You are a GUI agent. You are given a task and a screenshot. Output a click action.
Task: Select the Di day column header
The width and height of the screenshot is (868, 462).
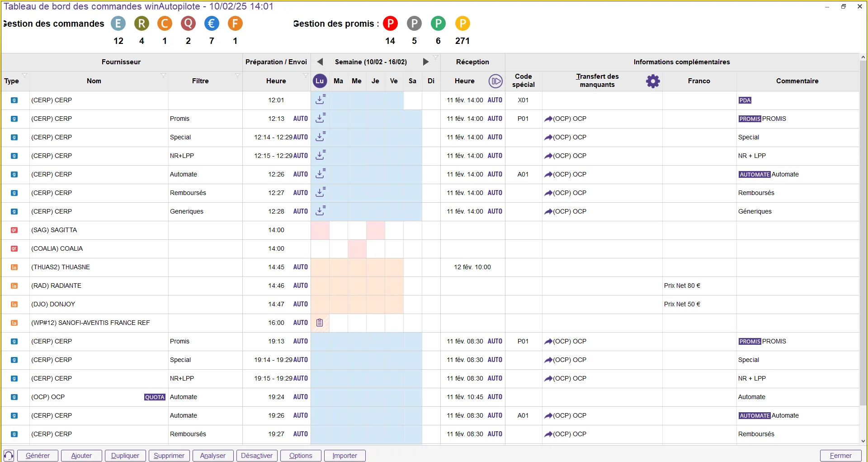pos(431,81)
